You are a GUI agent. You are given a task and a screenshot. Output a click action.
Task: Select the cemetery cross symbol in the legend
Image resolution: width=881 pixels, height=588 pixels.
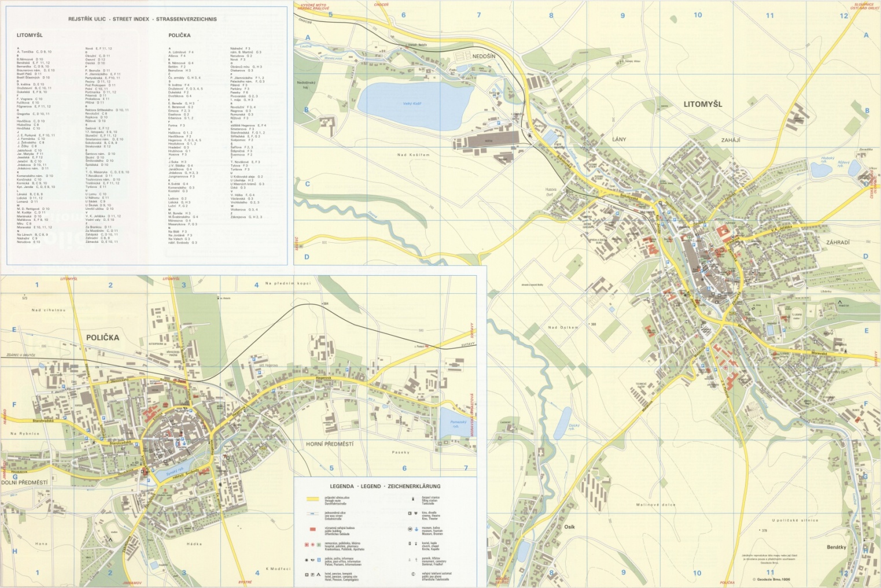click(416, 560)
